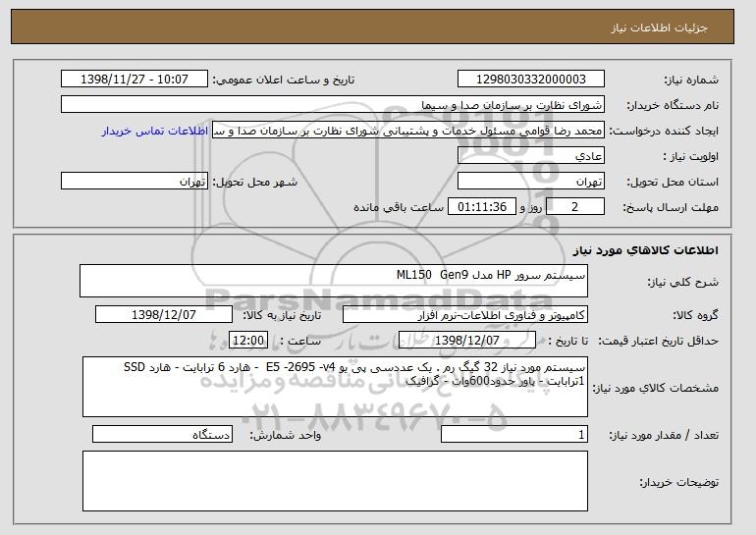Click text ساعت باقی مانده
The image size is (756, 535).
pos(399,207)
